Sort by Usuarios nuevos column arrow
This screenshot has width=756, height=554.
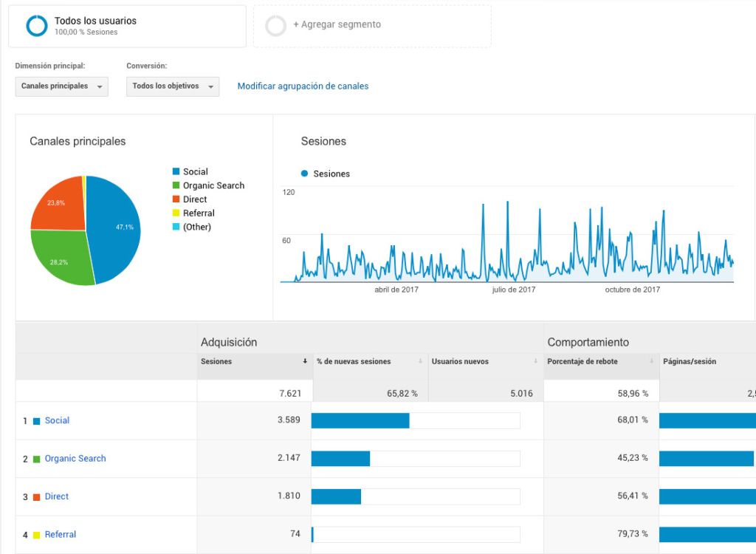pyautogui.click(x=535, y=361)
